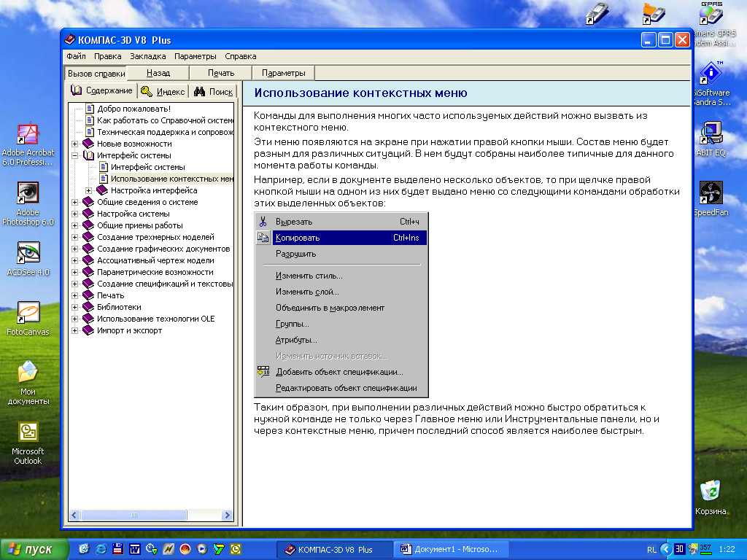Switch to КОМПАС-3D V8 Plus taskbar button
Viewport: 747px width, 560px height.
334,550
